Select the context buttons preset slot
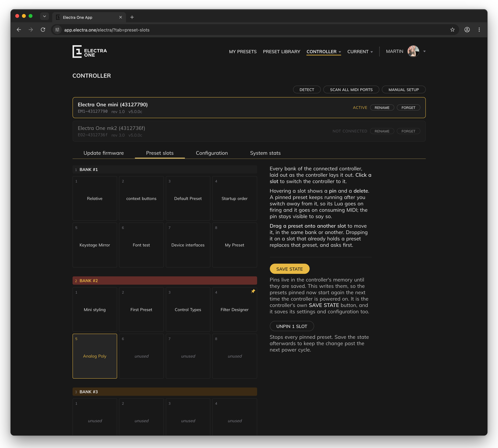 141,198
